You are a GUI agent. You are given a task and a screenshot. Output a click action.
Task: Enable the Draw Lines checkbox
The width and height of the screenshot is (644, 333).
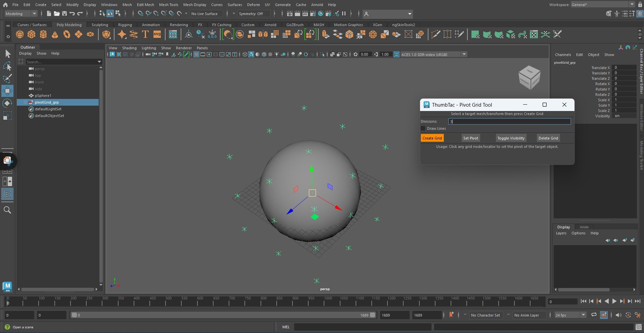tap(423, 128)
